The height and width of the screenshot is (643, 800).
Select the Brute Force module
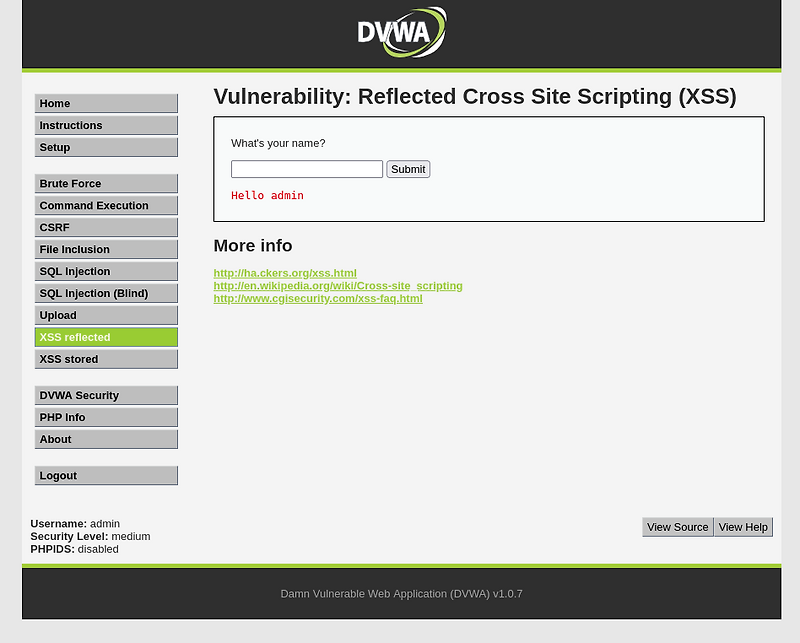[x=105, y=183]
